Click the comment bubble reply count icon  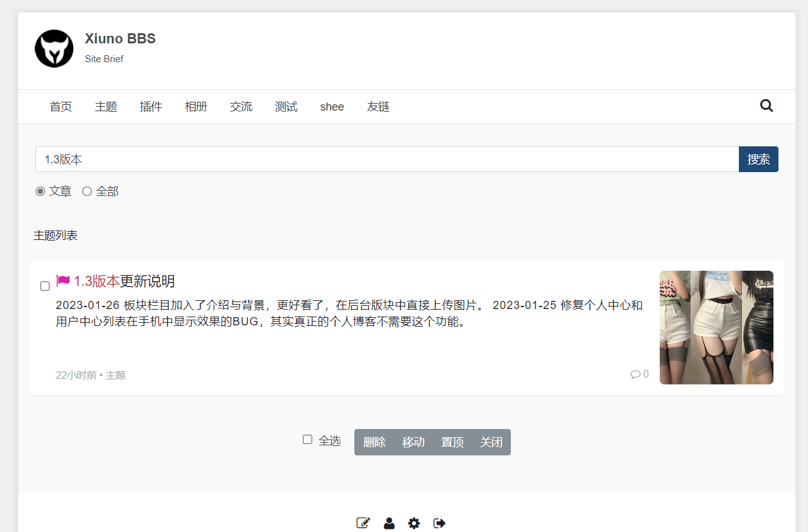pos(635,374)
